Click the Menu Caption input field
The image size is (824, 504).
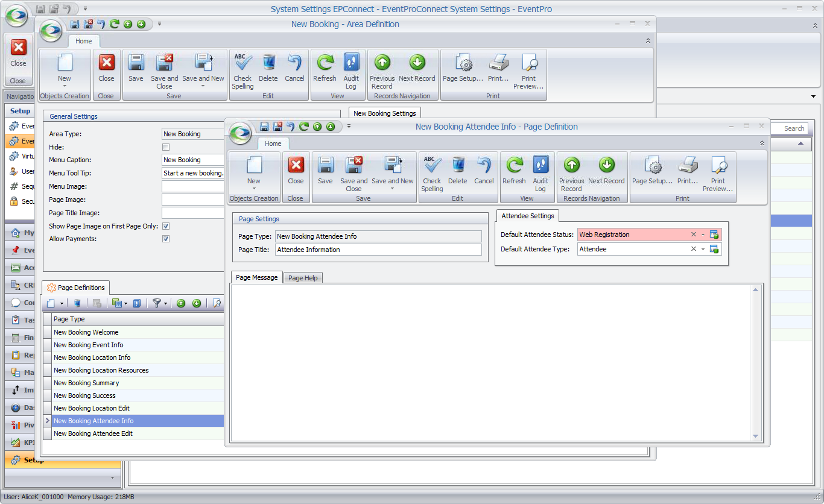pos(193,160)
